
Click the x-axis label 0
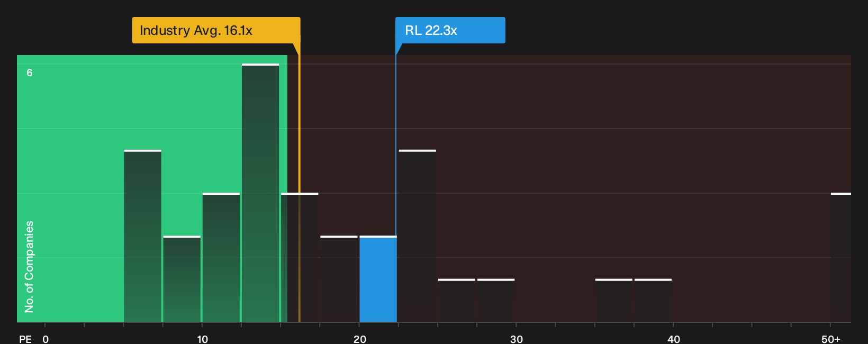46,339
